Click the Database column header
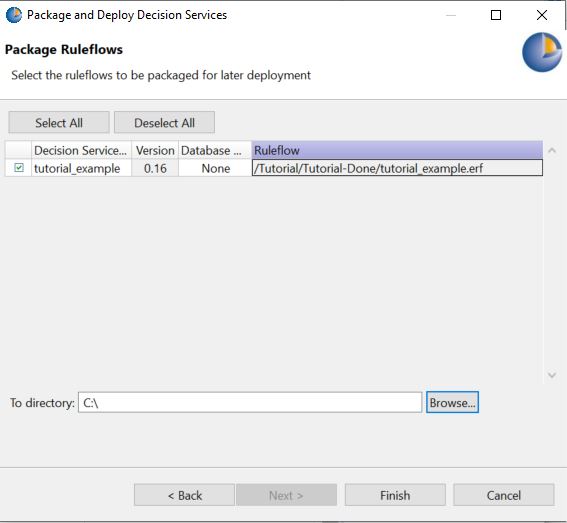This screenshot has height=523, width=567. (x=215, y=150)
